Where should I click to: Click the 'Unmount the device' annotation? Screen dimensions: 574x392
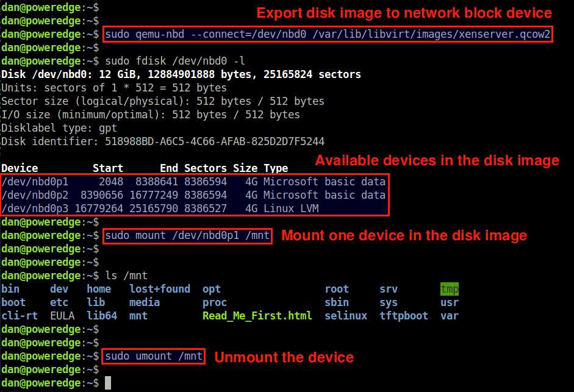pos(284,357)
